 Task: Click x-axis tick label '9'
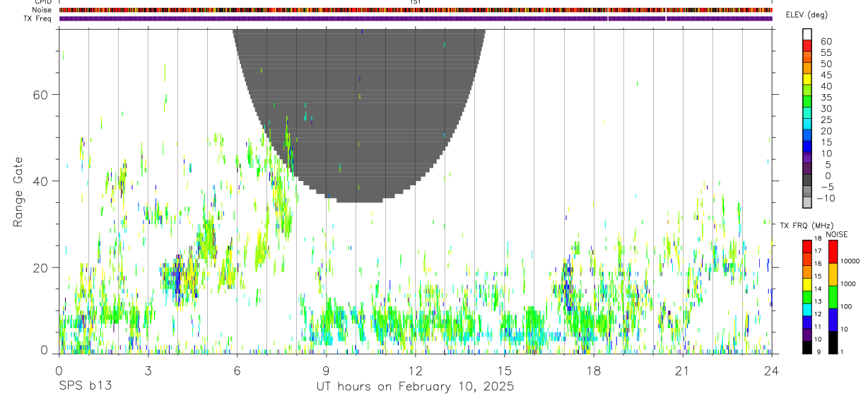326,371
